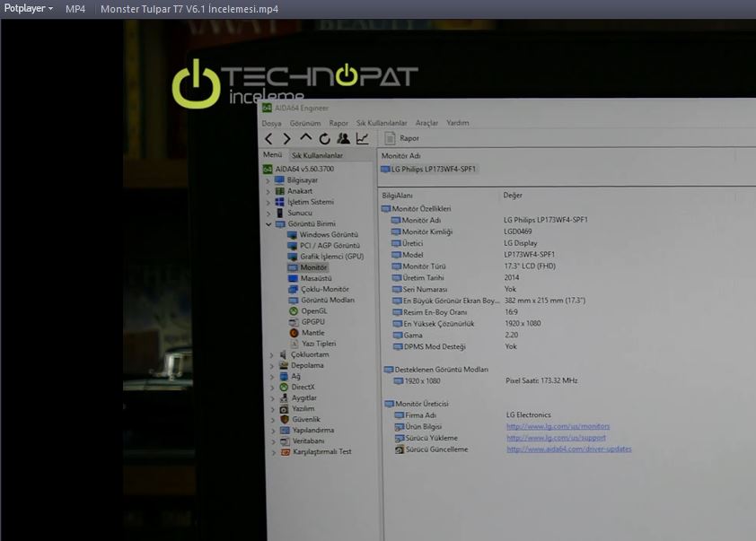Click the DirectX Xbox icon in tree
This screenshot has width=756, height=541.
tap(284, 388)
